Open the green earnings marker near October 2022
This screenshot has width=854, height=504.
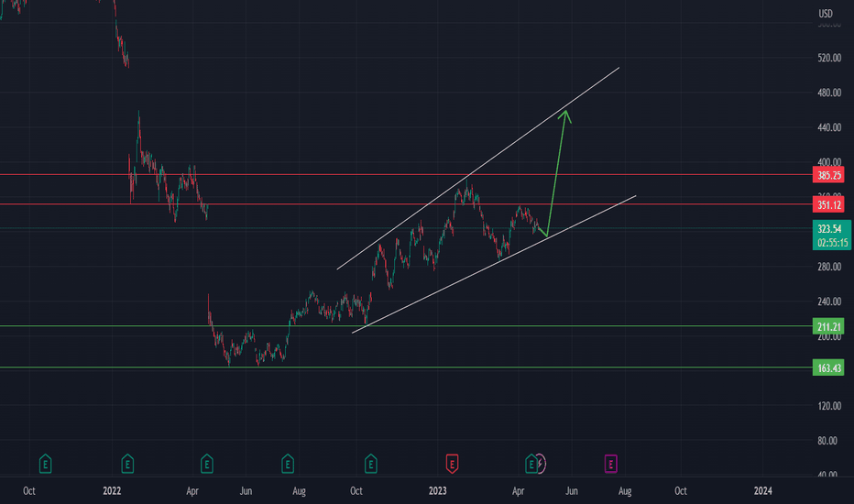370,464
